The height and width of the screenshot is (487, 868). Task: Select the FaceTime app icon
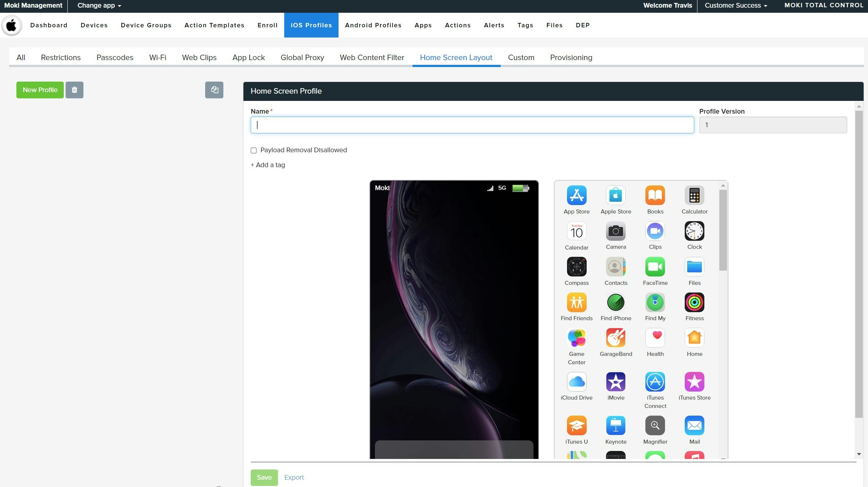tap(654, 267)
